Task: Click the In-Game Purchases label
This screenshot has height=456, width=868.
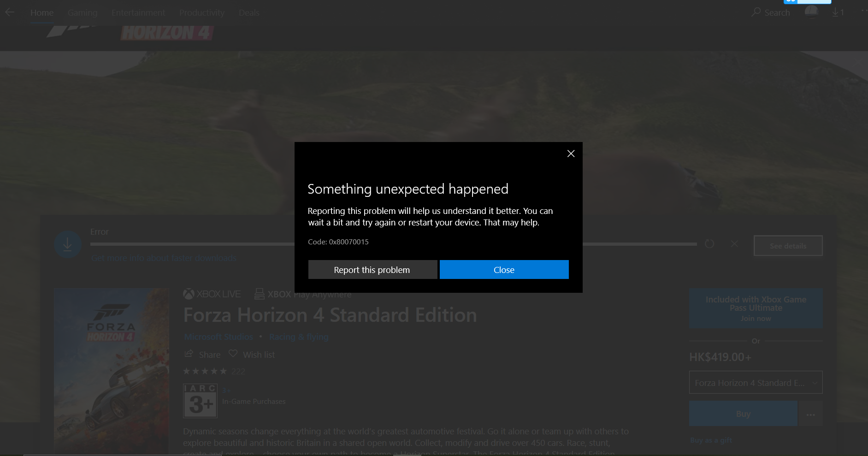Action: (254, 402)
